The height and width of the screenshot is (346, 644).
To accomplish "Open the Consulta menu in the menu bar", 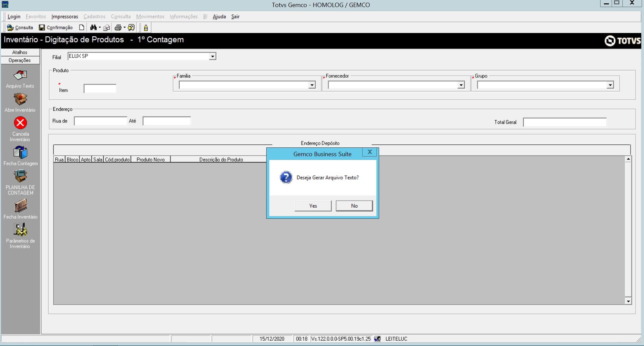I will coord(121,16).
